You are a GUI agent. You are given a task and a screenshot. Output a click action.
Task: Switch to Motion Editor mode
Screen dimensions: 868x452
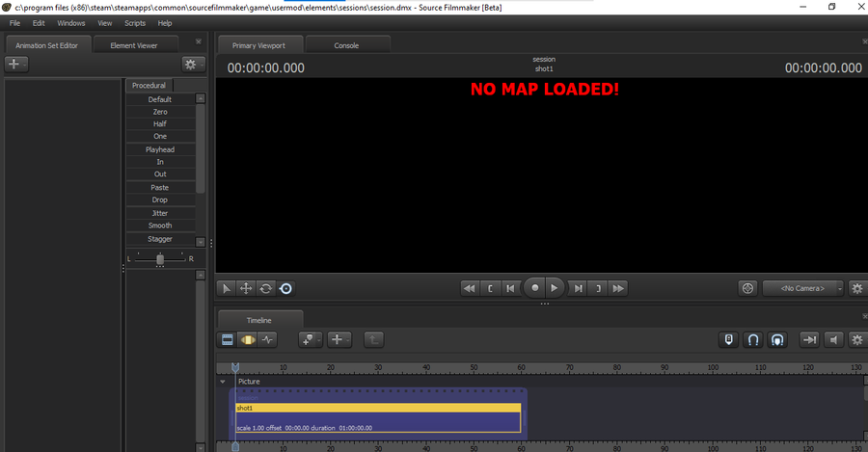[248, 339]
